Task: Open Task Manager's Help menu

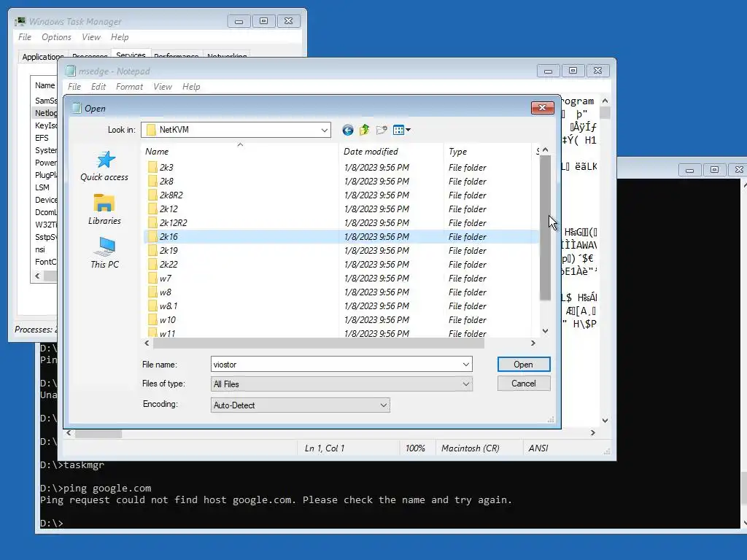Action: tap(120, 37)
